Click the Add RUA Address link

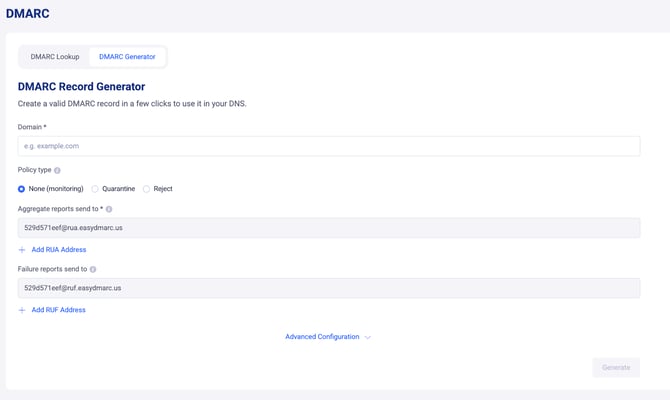click(x=58, y=250)
